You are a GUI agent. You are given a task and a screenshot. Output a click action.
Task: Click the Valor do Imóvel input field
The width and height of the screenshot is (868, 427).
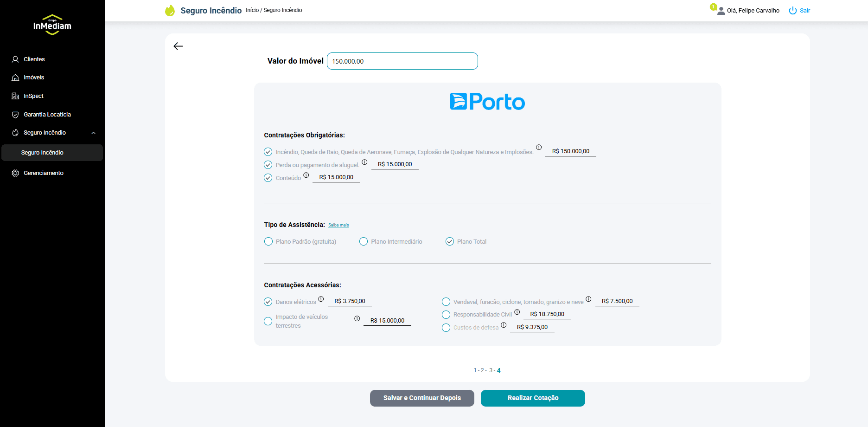click(402, 61)
